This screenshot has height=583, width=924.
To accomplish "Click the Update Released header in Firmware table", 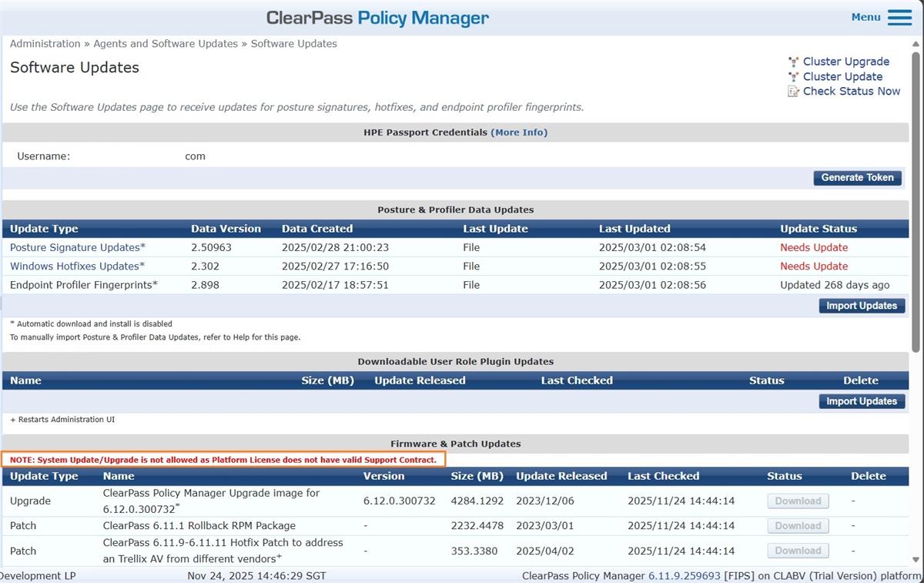I will (x=561, y=476).
